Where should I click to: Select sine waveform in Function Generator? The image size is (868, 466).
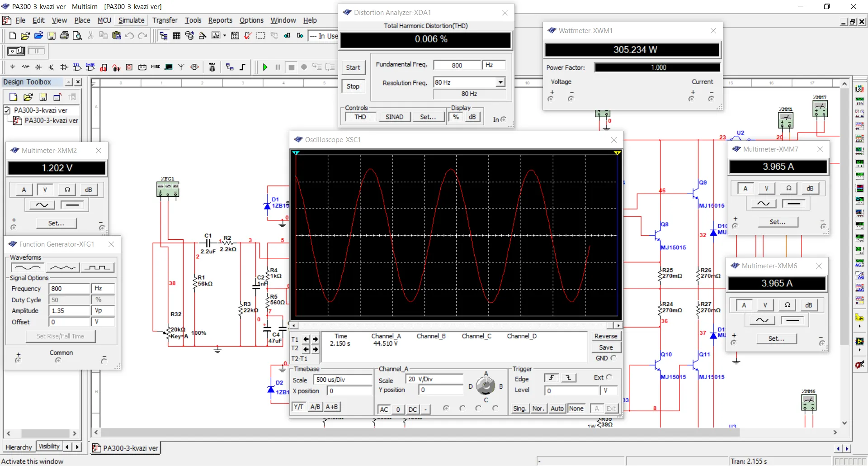(27, 267)
